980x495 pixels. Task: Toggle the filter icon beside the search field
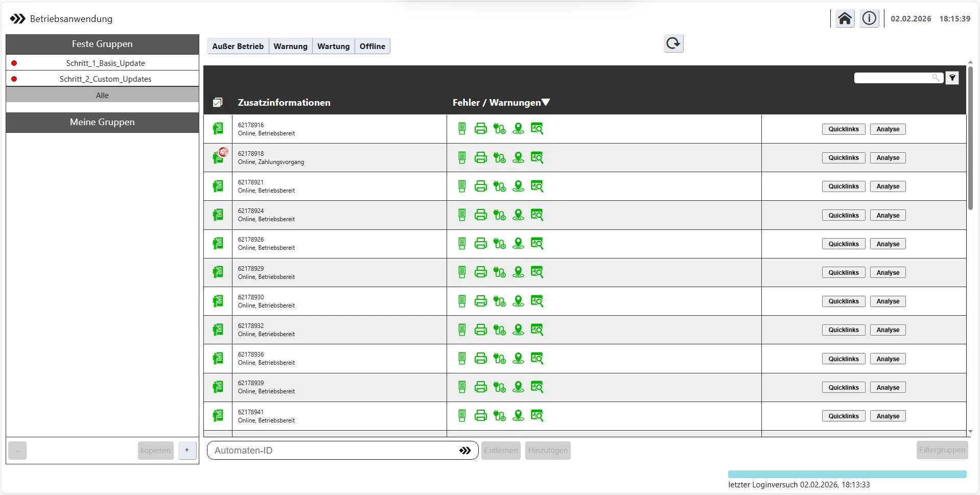[952, 78]
